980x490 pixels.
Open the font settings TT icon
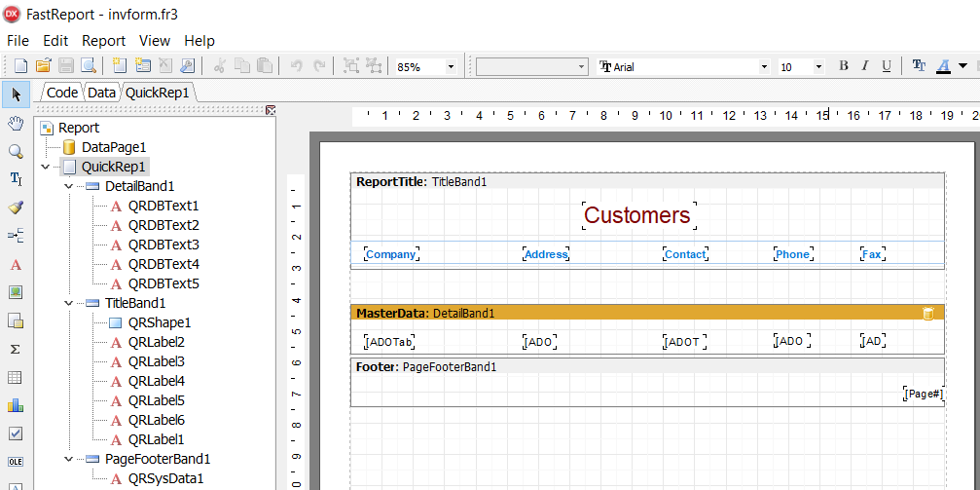click(919, 66)
